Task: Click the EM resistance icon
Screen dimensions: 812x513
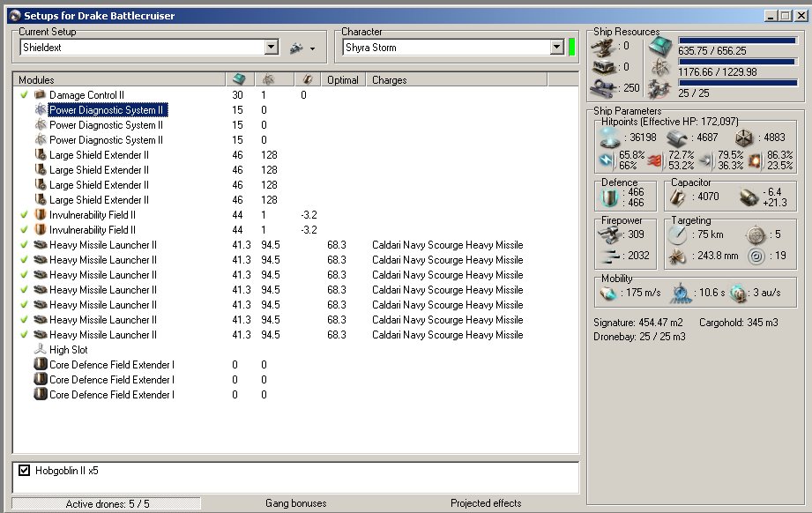Action: [x=607, y=160]
